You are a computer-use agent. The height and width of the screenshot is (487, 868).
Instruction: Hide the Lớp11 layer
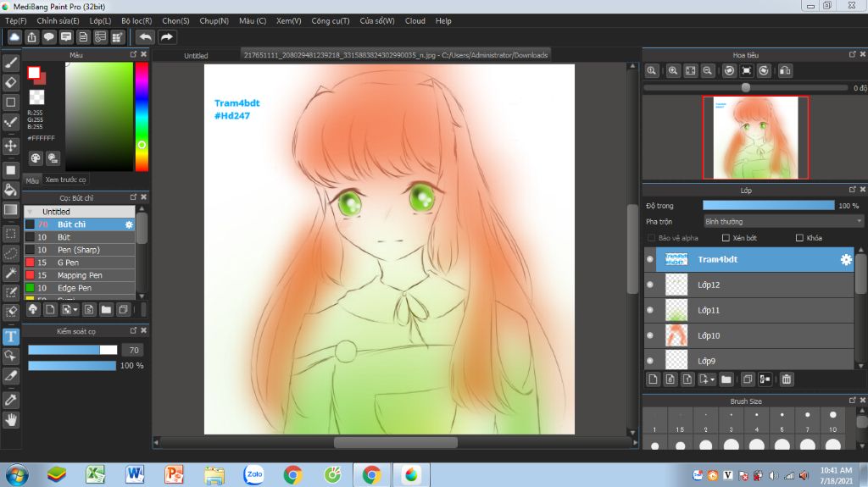tap(650, 311)
